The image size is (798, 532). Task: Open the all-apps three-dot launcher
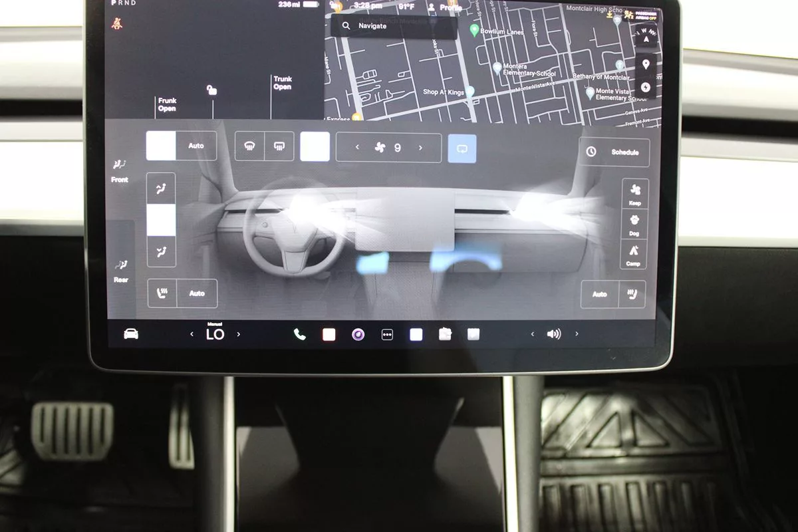coord(387,334)
